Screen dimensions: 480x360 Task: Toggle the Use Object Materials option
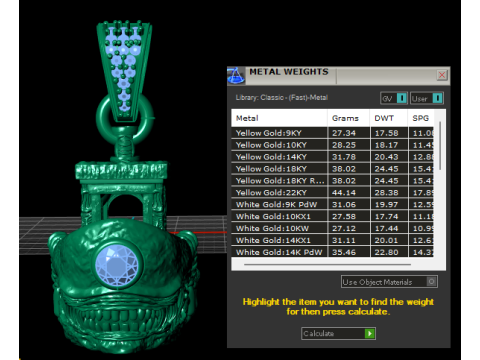389,282
